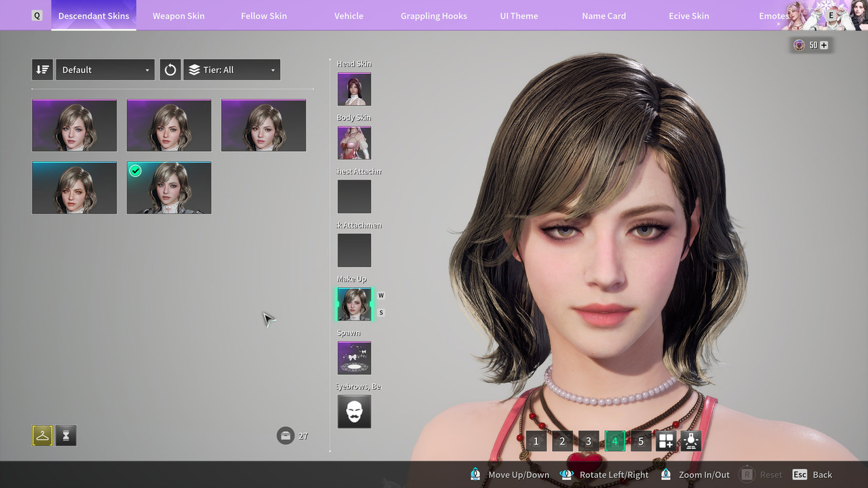This screenshot has width=868, height=488.
Task: Select the hourglass history icon
Action: pyautogui.click(x=66, y=436)
